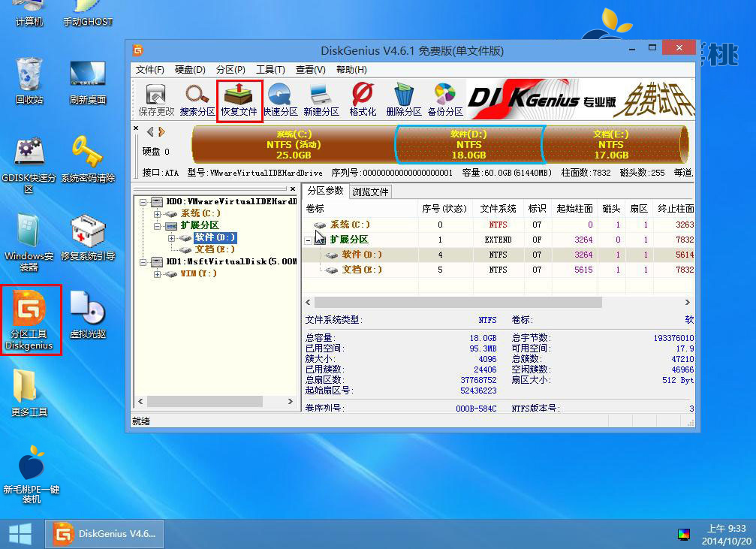Open the Tools (工具) menu

point(270,70)
